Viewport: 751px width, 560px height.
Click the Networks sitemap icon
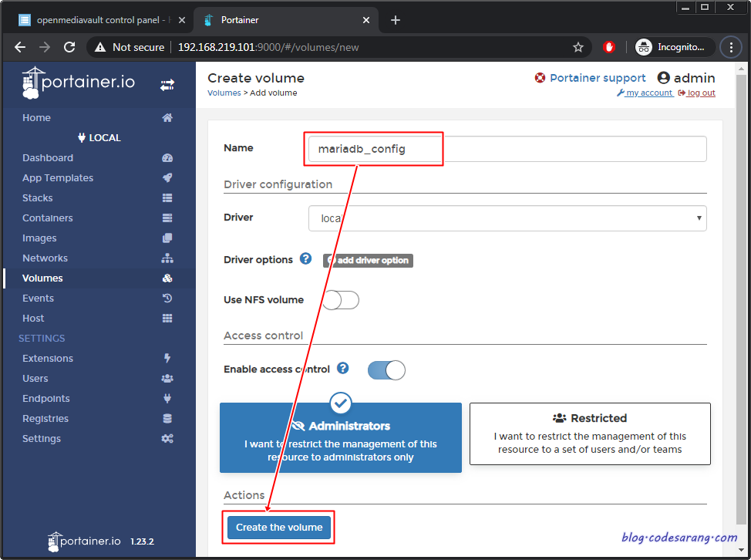point(167,258)
